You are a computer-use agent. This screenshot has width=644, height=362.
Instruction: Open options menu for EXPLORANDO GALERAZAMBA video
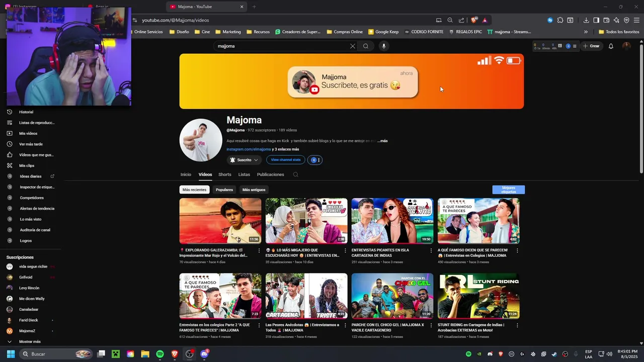pos(259,250)
